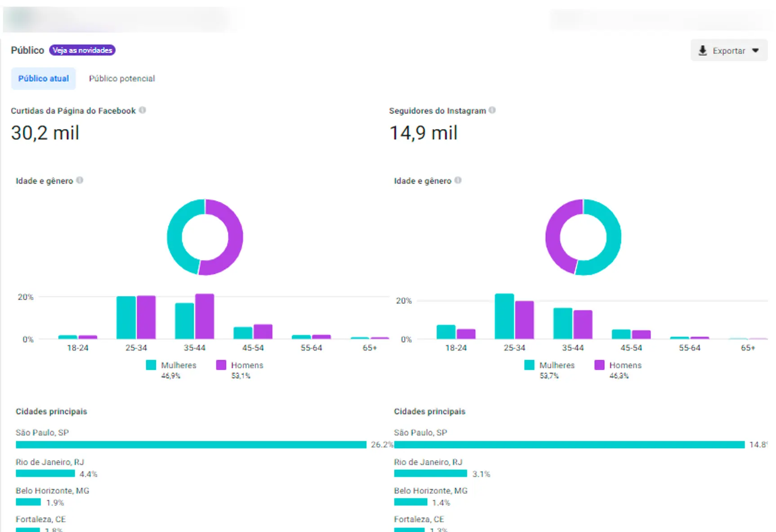Image resolution: width=776 pixels, height=532 pixels.
Task: Click the Mulheres teal swatch in Instagram legend
Action: pos(529,365)
